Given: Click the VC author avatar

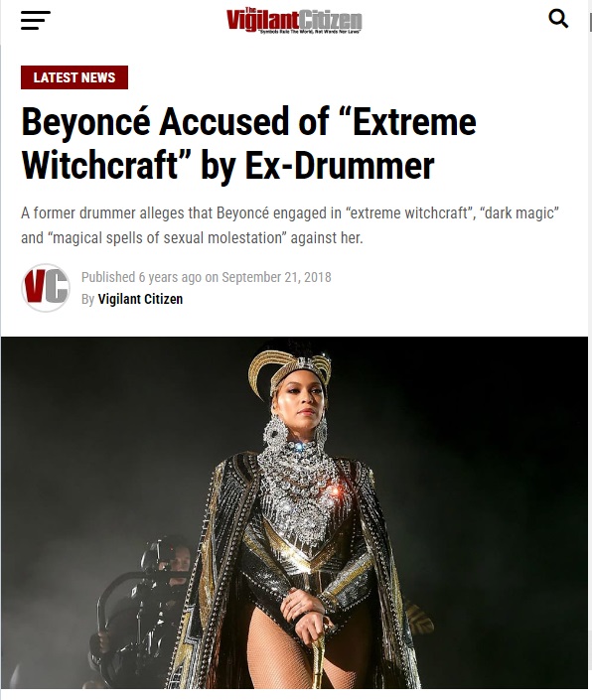Looking at the screenshot, I should click(46, 288).
